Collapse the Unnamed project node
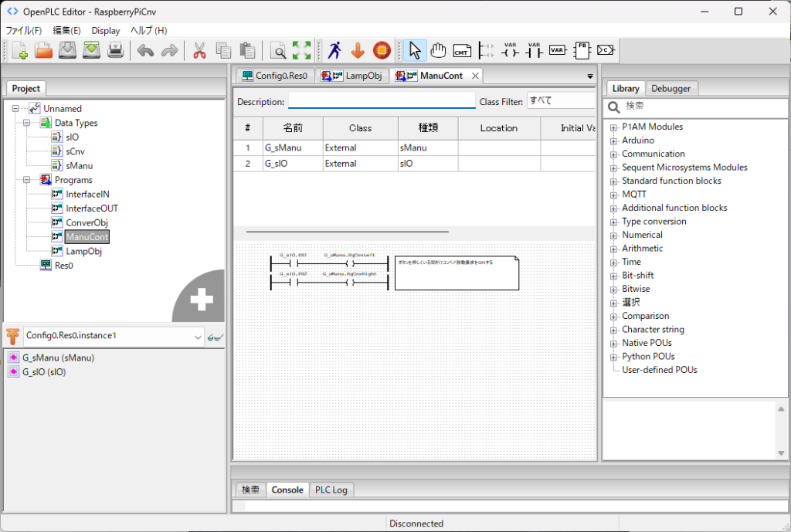The image size is (791, 532). pyautogui.click(x=15, y=108)
